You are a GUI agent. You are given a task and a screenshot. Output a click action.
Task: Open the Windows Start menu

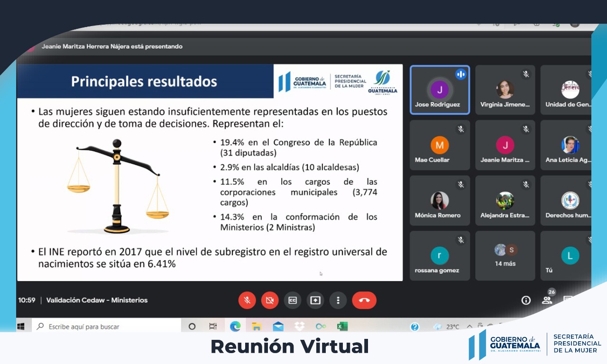pos(21,327)
